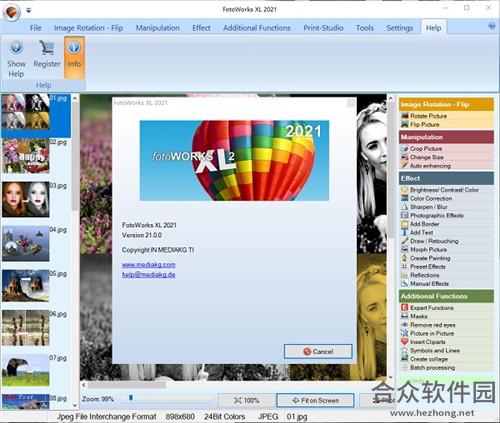Select thumbnail 04.jpg

[x=26, y=243]
